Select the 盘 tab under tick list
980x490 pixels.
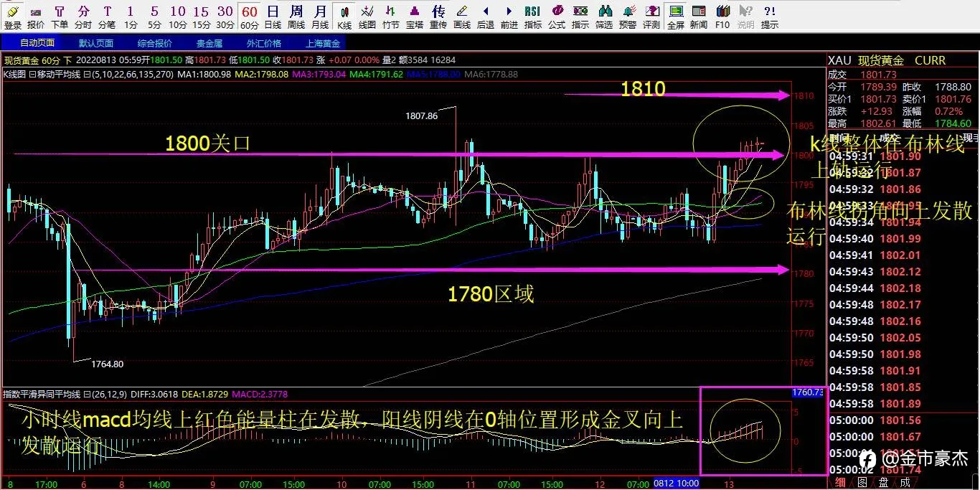tap(885, 483)
